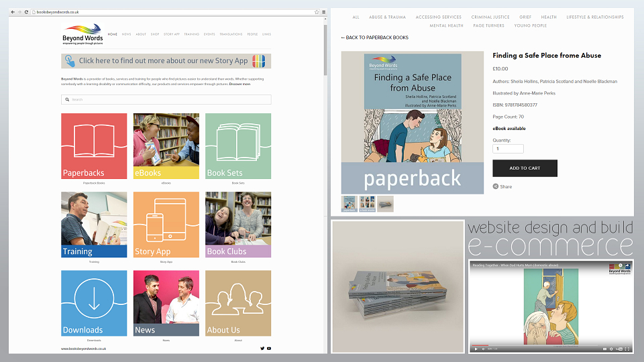Select the third product thumbnail

[385, 204]
